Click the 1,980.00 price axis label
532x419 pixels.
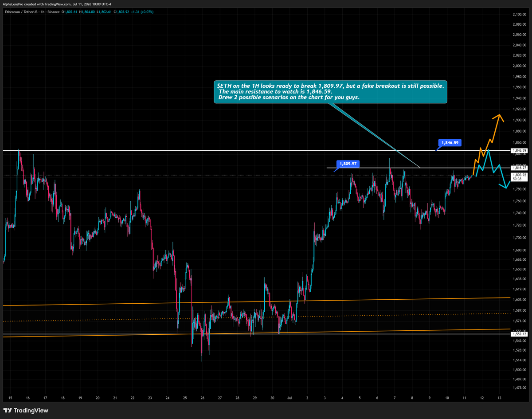click(519, 77)
